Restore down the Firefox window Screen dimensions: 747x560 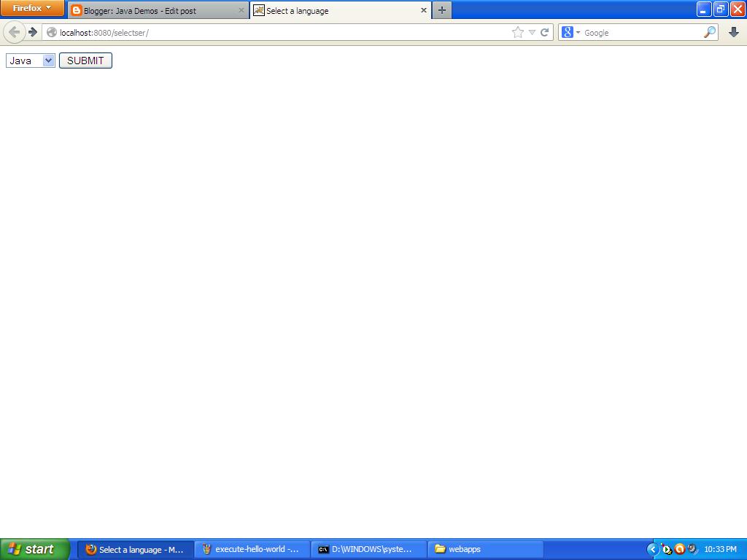[721, 9]
